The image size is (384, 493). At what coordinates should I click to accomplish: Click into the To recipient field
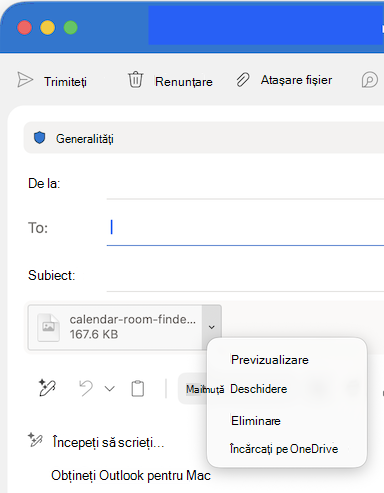245,228
